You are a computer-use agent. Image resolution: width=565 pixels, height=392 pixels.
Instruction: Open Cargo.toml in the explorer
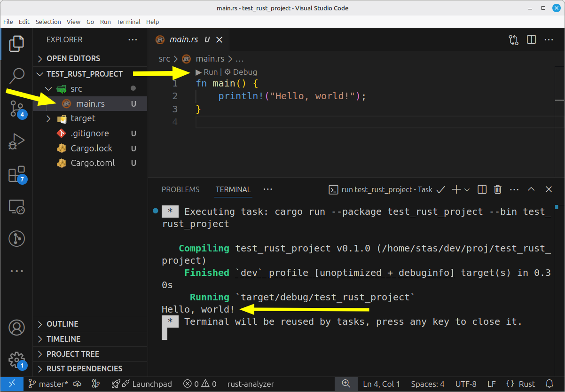pos(93,163)
